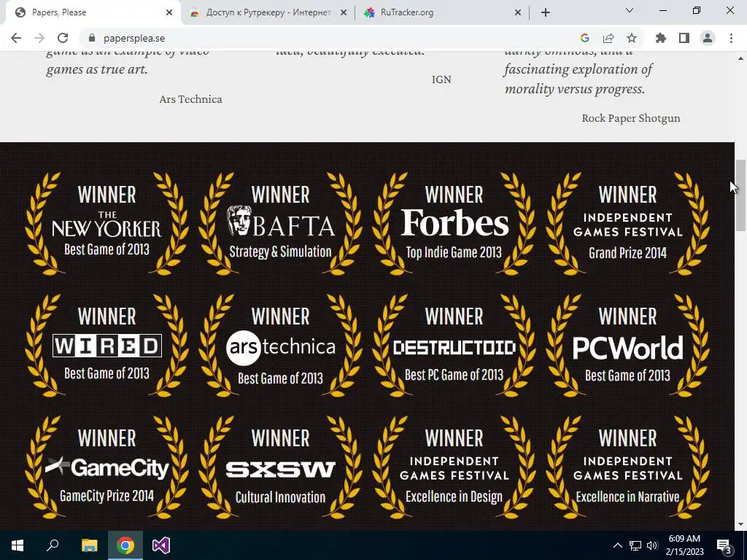This screenshot has width=747, height=560.
Task: Show hidden system tray icons
Action: point(617,545)
